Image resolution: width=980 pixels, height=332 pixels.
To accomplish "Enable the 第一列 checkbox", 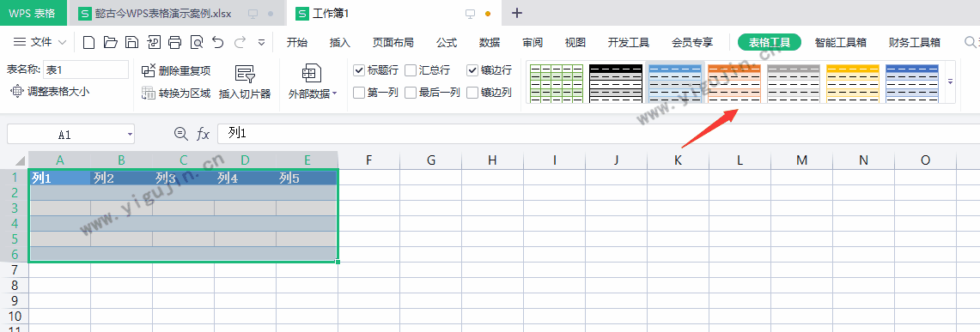I will click(359, 93).
